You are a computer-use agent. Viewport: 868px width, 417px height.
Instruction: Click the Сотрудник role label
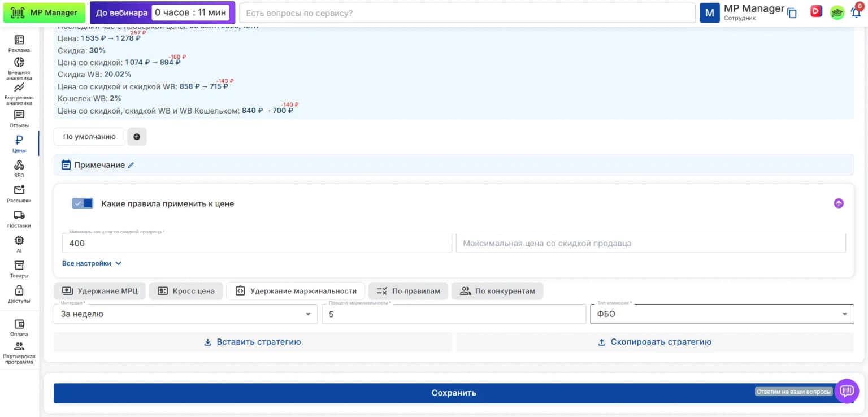coord(741,18)
